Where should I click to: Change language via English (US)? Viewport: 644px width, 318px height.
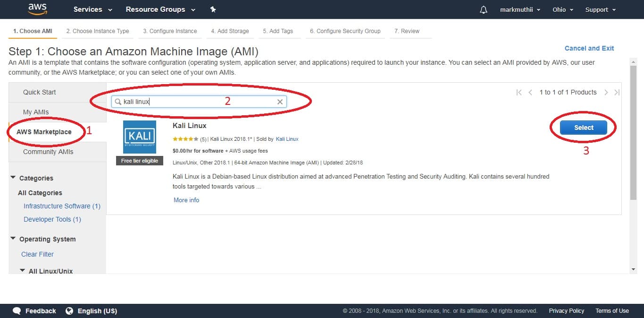(97, 311)
